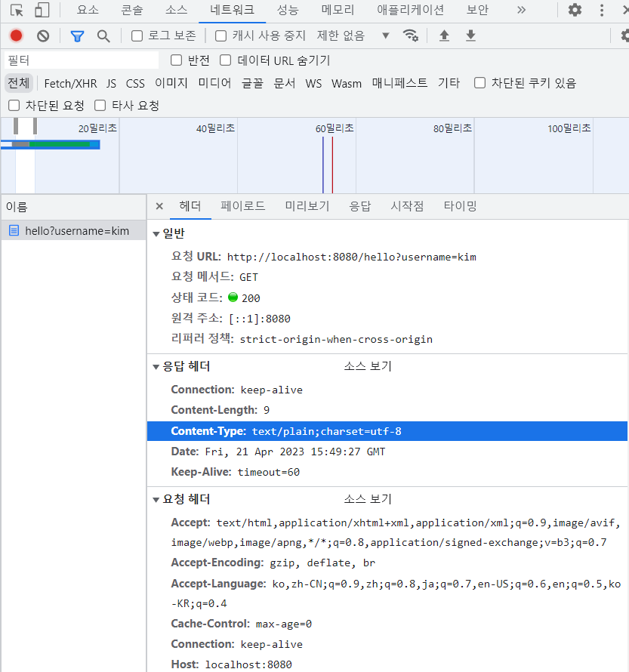Select the 네트워크 tab

(x=233, y=10)
